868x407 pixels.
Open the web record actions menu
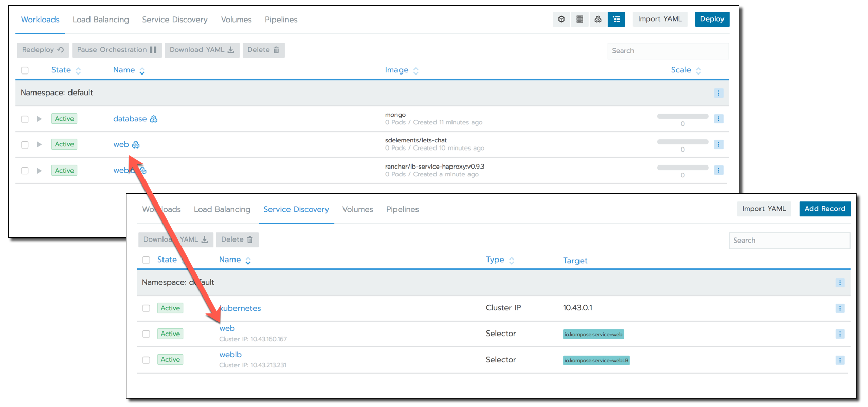(x=840, y=334)
